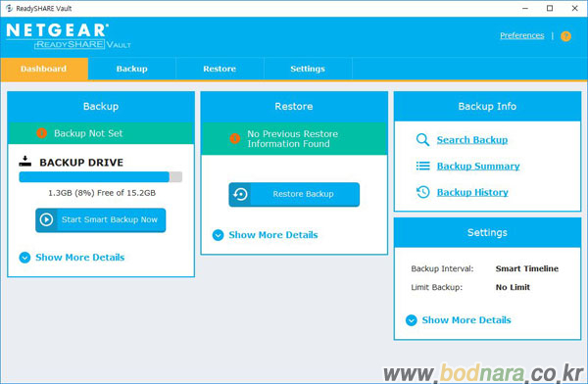Click the magnifier icon beside Search Backup
Screen dimensions: 588x384
coord(422,140)
